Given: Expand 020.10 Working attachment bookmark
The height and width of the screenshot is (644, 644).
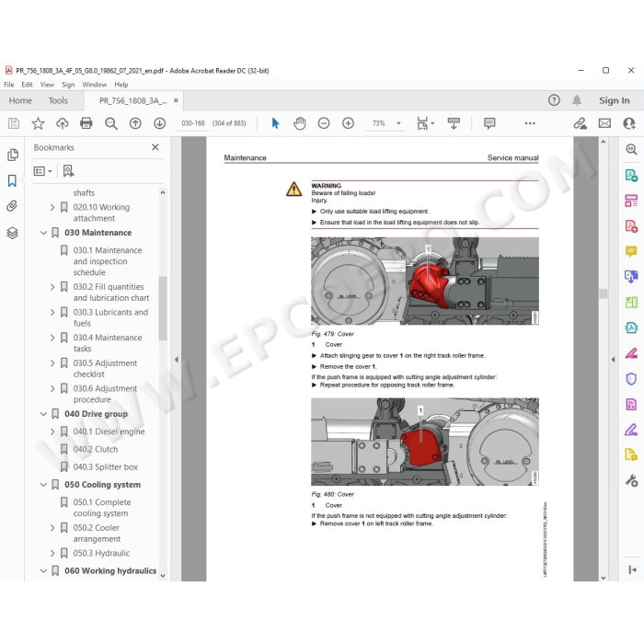Looking at the screenshot, I should (52, 207).
